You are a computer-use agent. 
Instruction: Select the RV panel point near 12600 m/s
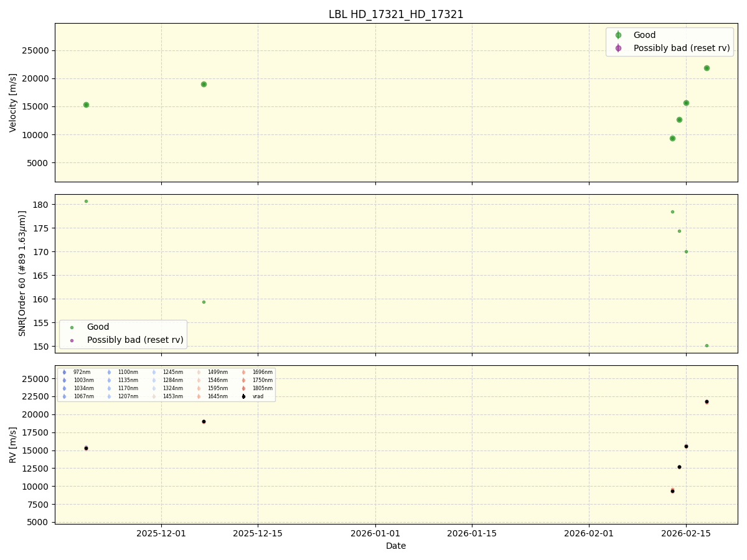coord(679,467)
